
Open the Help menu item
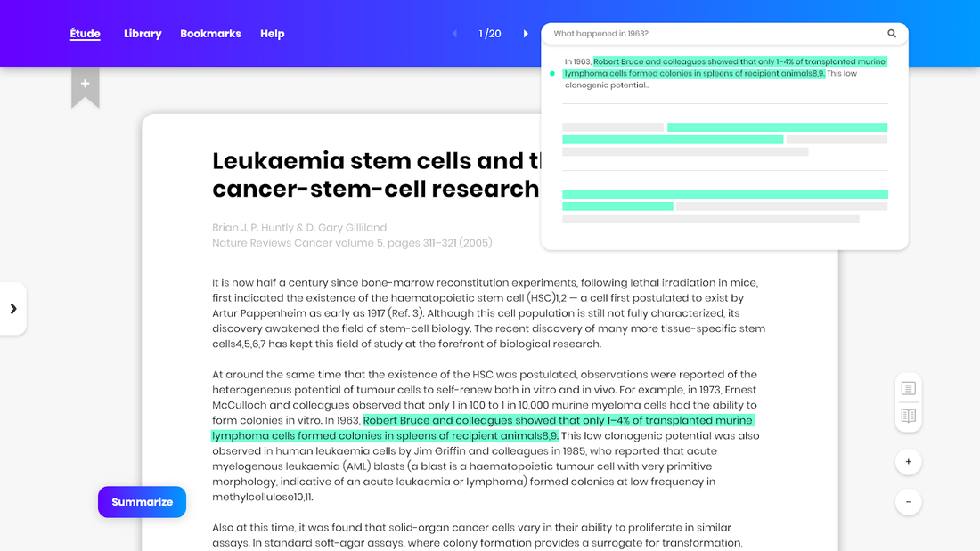click(273, 34)
